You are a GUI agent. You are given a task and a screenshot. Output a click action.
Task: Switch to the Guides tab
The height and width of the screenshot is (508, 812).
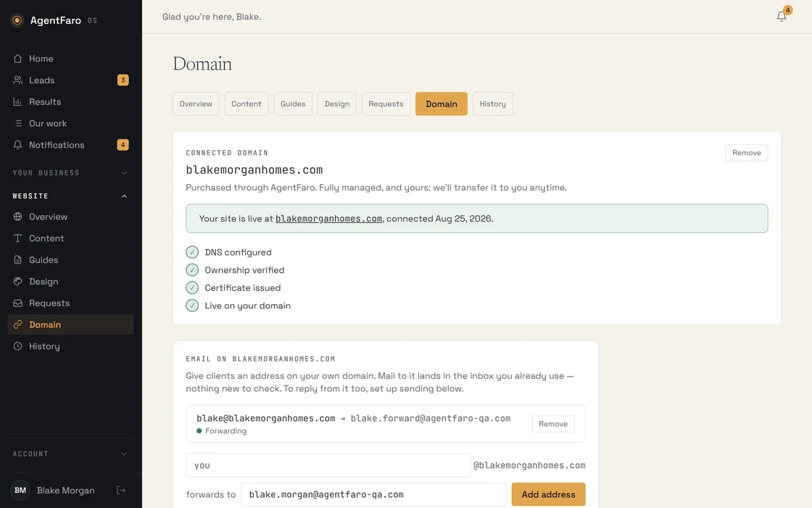pyautogui.click(x=293, y=104)
